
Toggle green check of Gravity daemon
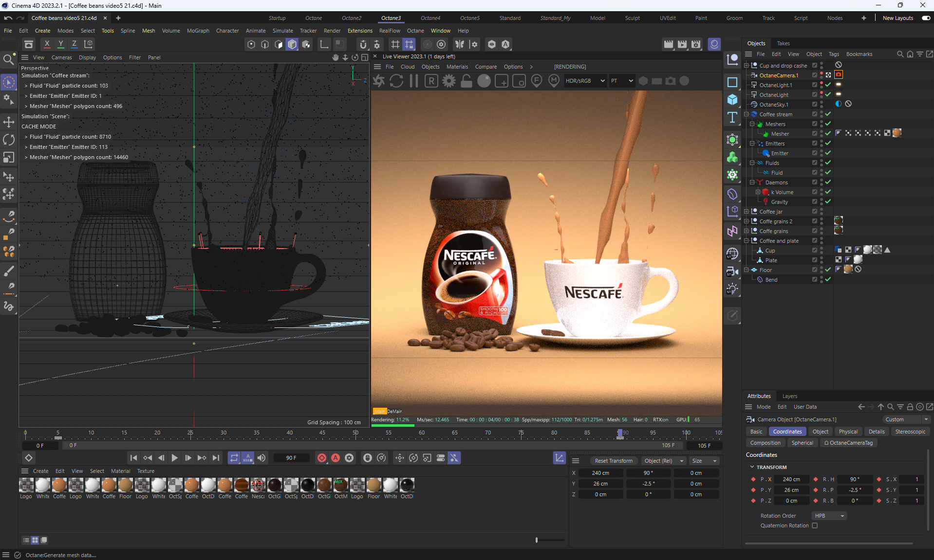(828, 202)
